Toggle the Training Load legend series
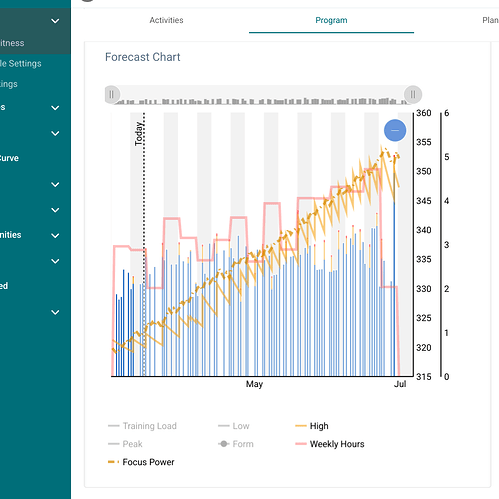 click(x=142, y=426)
